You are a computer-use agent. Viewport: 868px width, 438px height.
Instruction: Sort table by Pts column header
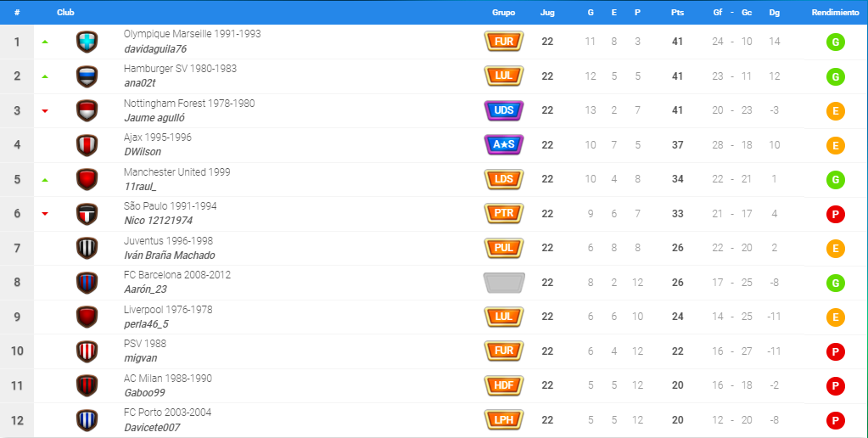pyautogui.click(x=678, y=12)
